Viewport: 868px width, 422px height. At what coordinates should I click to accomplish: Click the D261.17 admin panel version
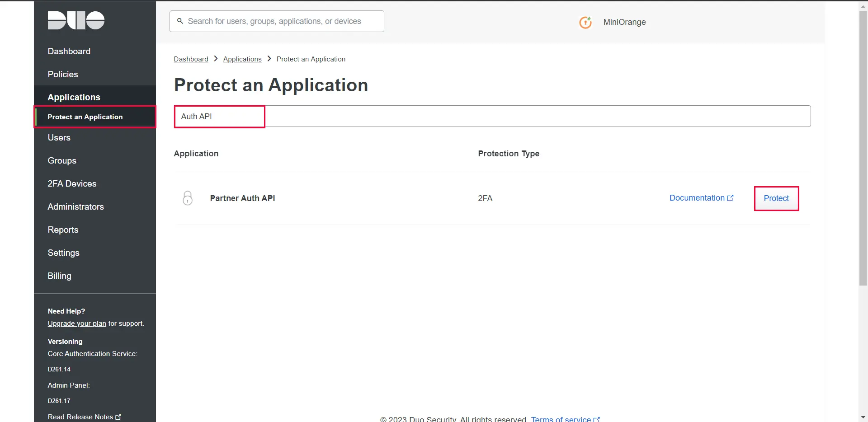coord(59,401)
